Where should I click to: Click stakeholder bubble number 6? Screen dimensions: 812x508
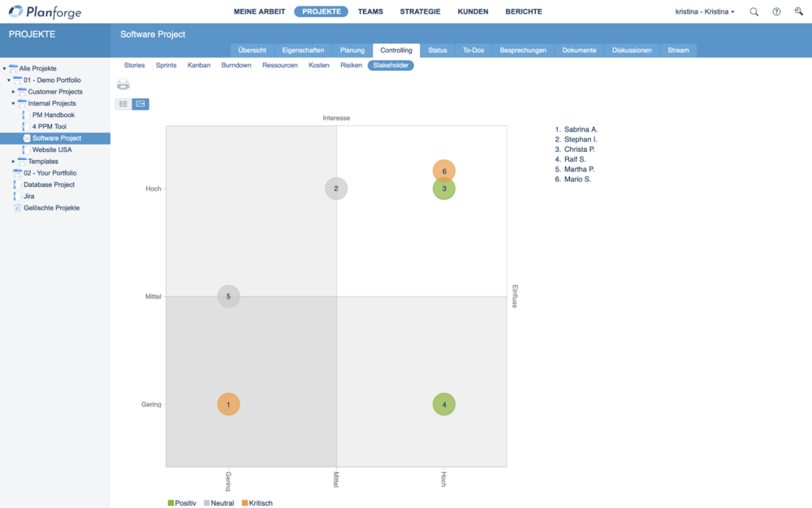point(444,171)
